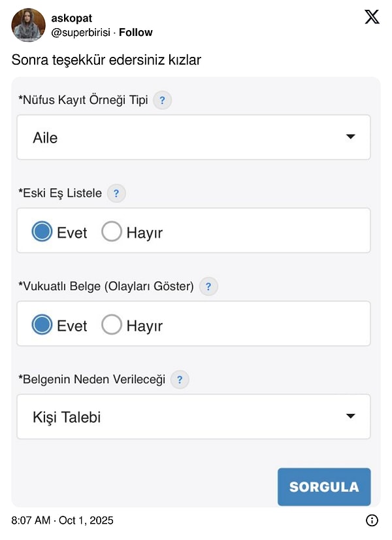The height and width of the screenshot is (540, 392).
Task: Click help icon beside Vukuatlı Belge
Action: (208, 286)
